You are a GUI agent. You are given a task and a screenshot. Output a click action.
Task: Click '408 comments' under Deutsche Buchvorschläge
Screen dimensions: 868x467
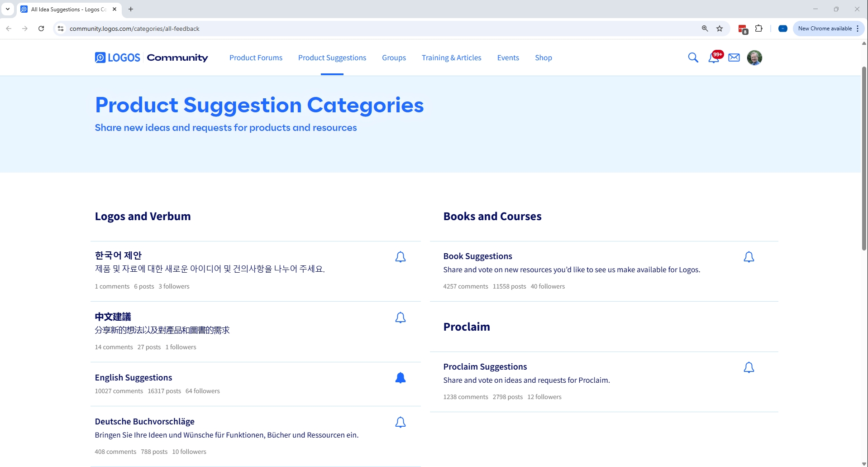click(115, 452)
